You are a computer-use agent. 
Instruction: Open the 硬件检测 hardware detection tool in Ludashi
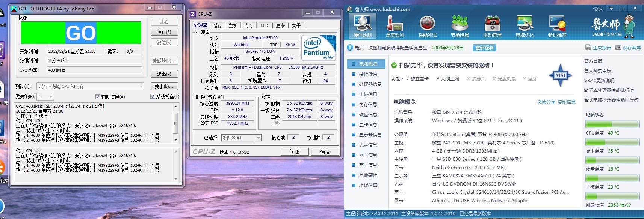point(363,26)
